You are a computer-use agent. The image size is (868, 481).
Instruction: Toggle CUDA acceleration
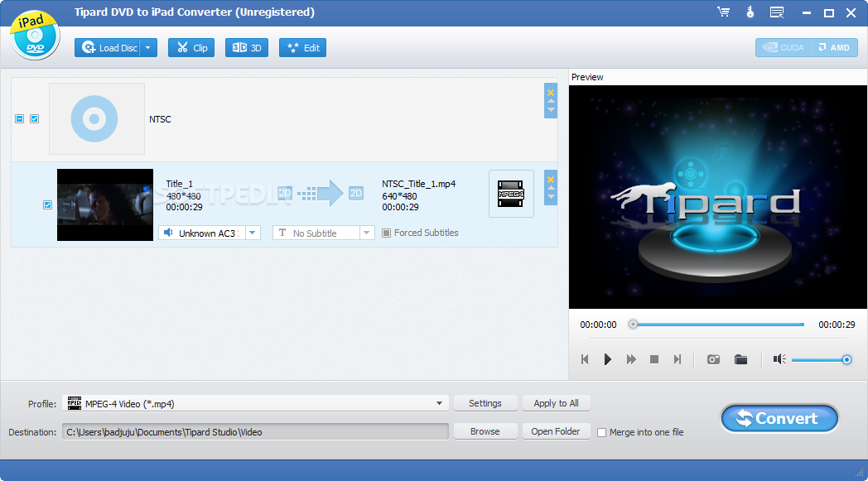[784, 47]
